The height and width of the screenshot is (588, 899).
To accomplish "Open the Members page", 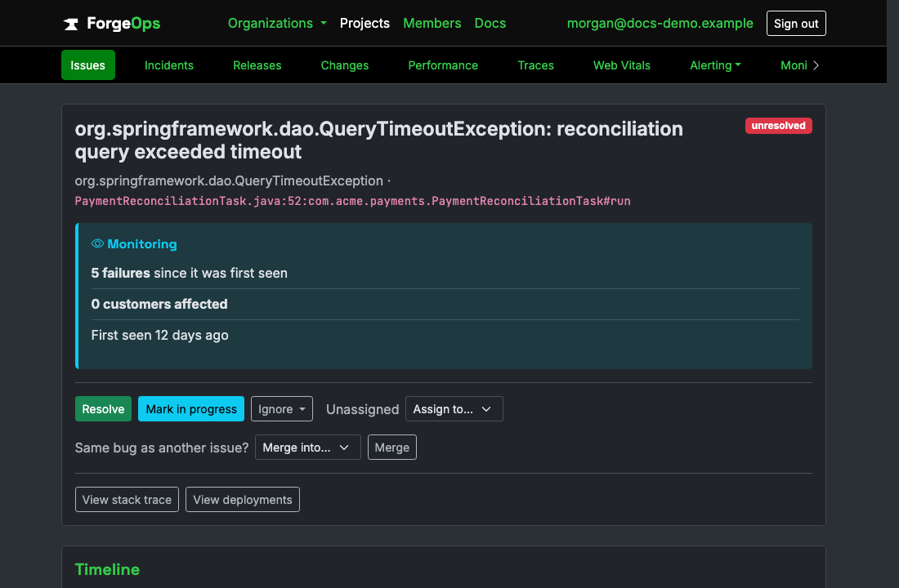I will [x=432, y=24].
